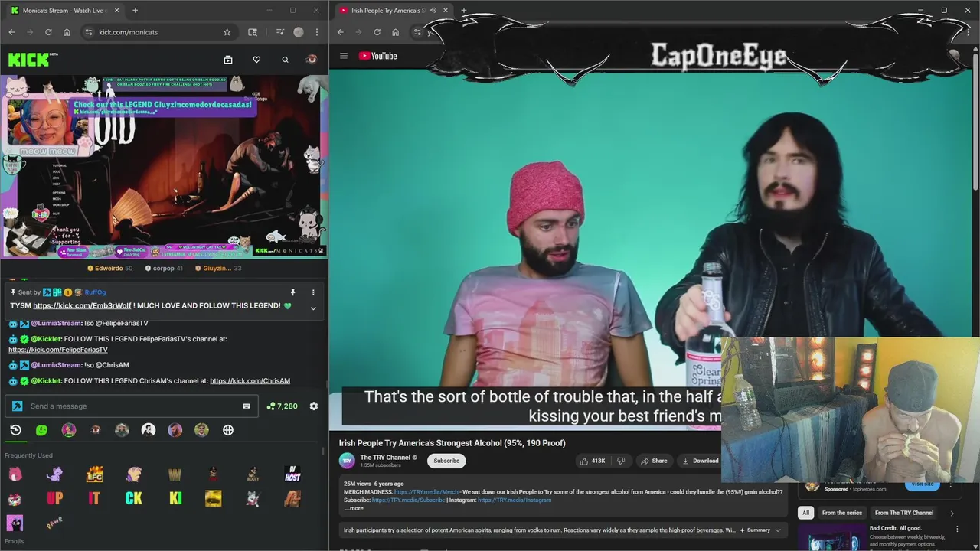The width and height of the screenshot is (980, 551).
Task: Open chat settings gear
Action: [x=314, y=406]
